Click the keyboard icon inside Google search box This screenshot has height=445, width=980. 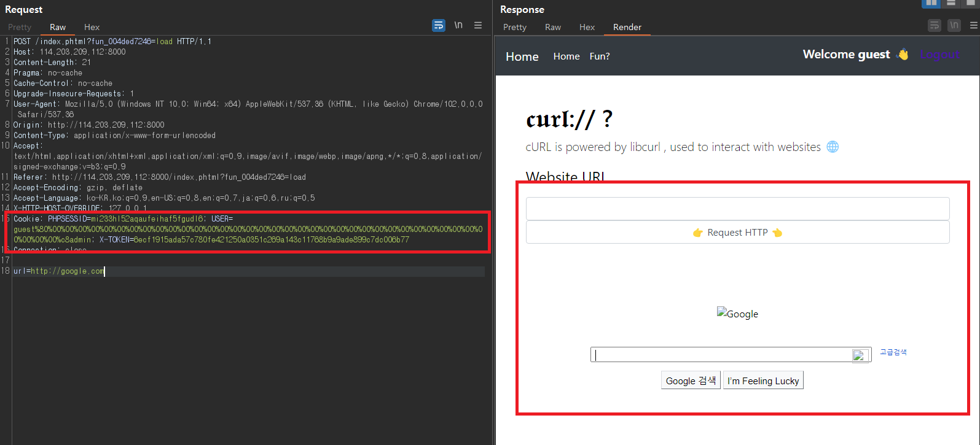[x=860, y=355]
